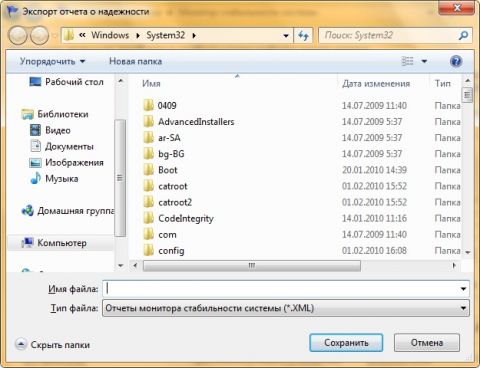Close the Экспорт отчета о надежности dialog
This screenshot has height=368, width=480.
point(457,7)
